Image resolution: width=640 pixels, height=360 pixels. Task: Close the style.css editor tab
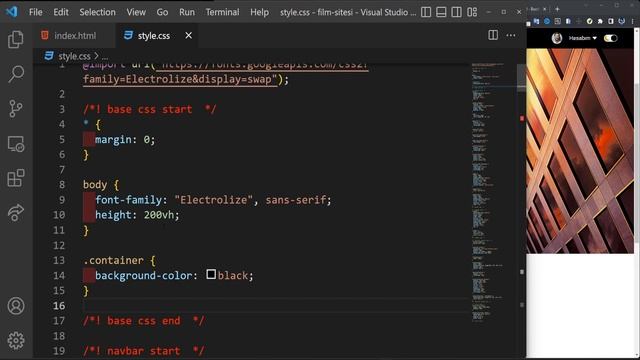(189, 36)
